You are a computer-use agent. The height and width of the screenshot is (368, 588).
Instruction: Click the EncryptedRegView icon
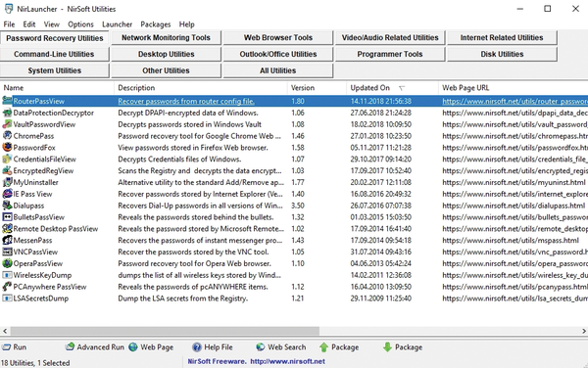click(x=7, y=170)
